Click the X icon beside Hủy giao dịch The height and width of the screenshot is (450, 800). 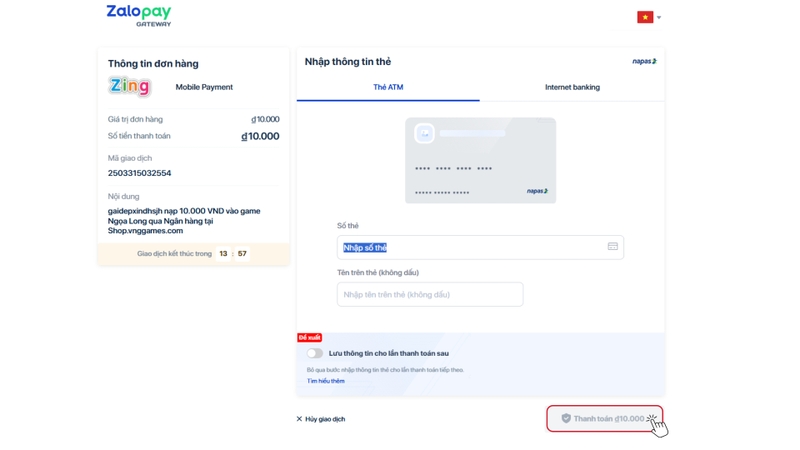click(299, 419)
